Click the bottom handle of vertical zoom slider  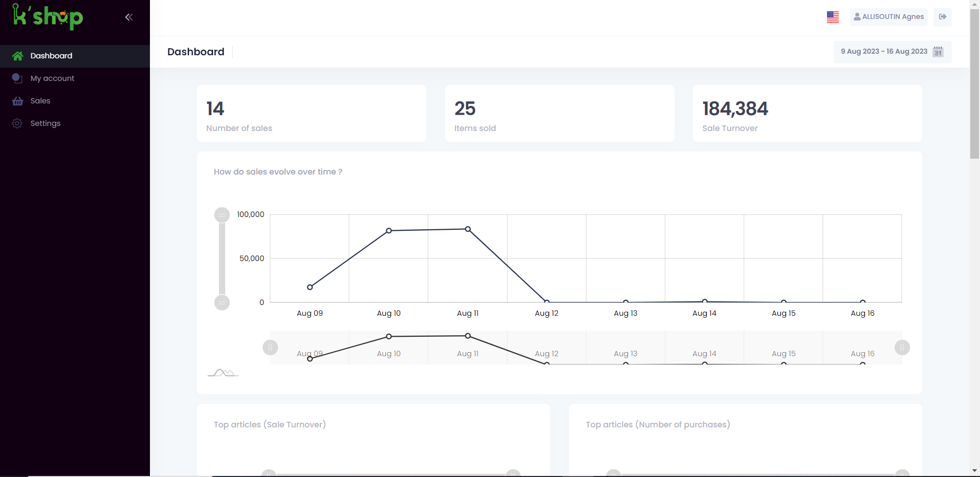(x=222, y=302)
